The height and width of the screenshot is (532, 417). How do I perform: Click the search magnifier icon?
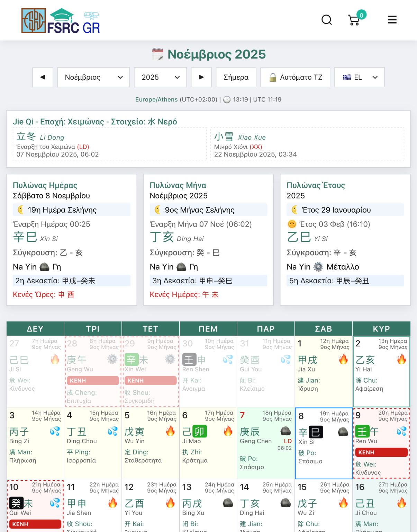tap(326, 20)
